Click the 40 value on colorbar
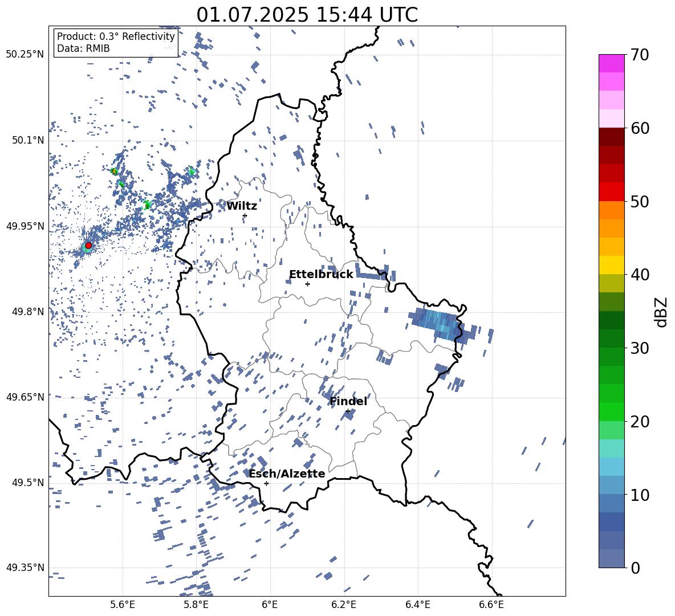 point(640,275)
